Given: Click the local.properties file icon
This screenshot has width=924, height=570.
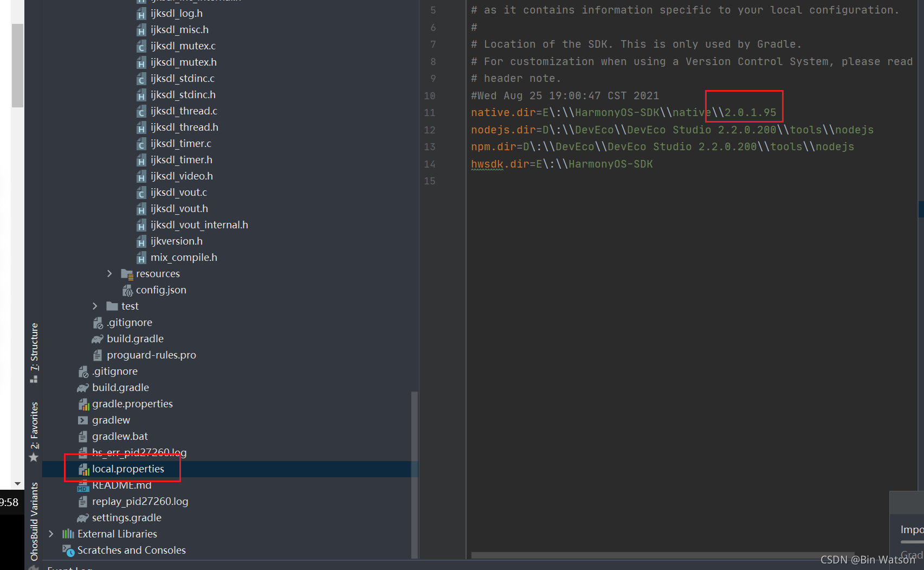Looking at the screenshot, I should pyautogui.click(x=83, y=469).
